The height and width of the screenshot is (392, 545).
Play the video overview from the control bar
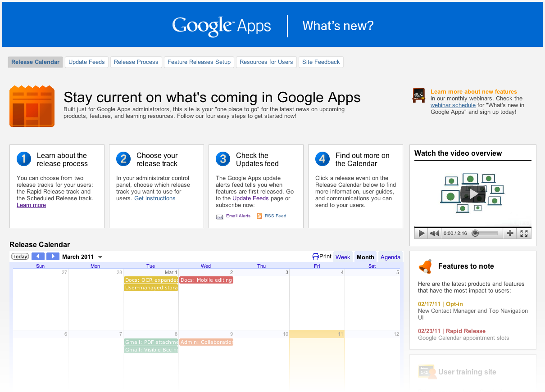pyautogui.click(x=422, y=233)
